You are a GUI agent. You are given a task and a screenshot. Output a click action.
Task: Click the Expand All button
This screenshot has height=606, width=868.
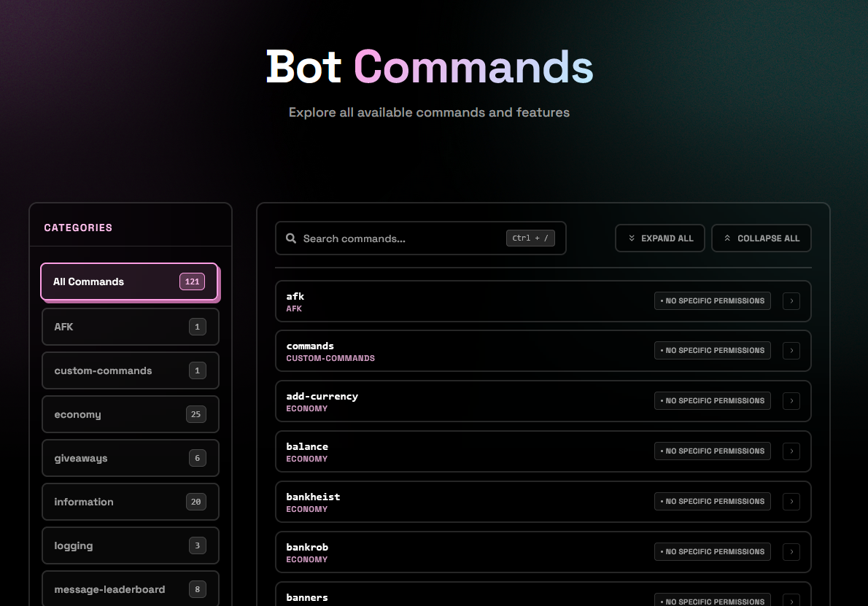(659, 238)
